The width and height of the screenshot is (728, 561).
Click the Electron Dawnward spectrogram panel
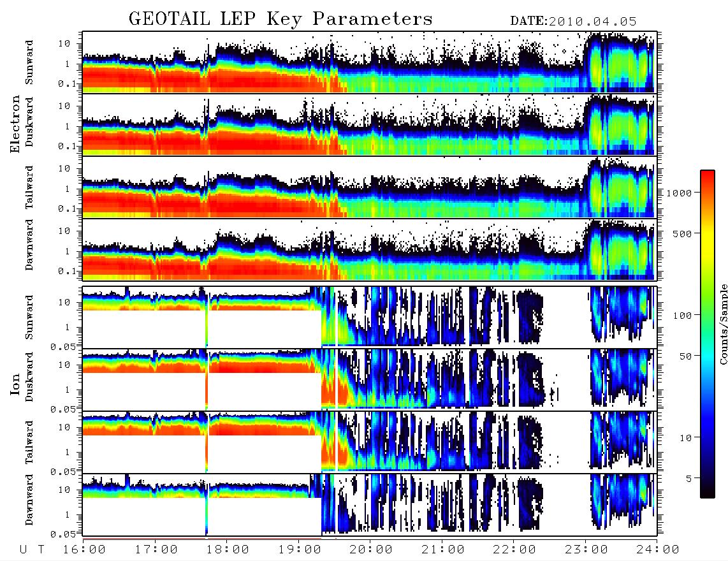(x=370, y=250)
